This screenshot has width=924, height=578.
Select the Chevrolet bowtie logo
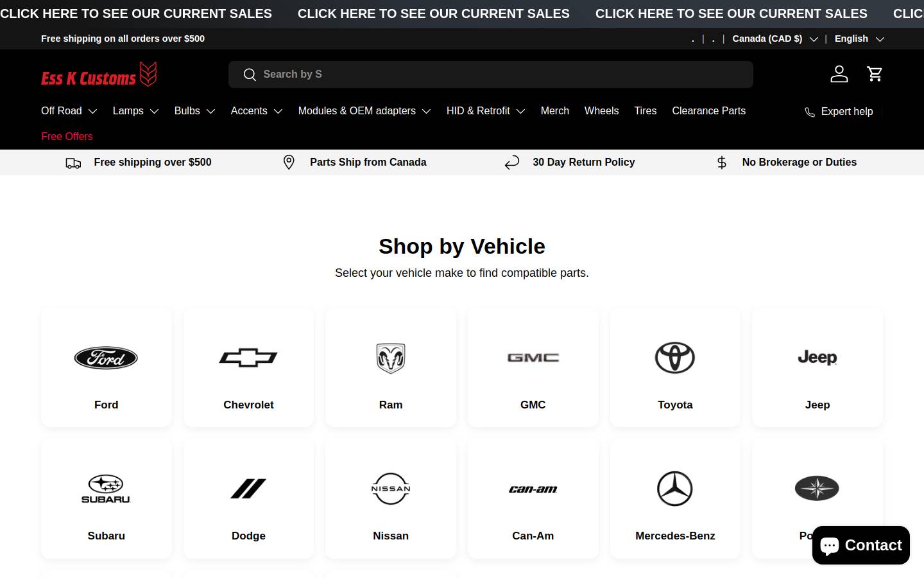248,358
